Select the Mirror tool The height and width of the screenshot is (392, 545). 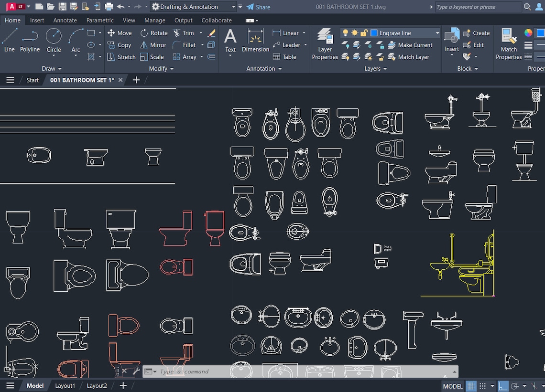click(153, 45)
